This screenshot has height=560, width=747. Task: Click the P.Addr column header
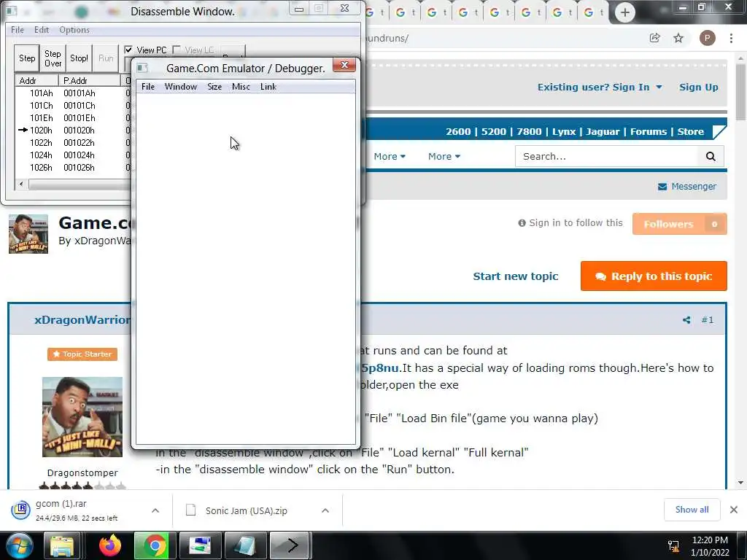tap(89, 80)
